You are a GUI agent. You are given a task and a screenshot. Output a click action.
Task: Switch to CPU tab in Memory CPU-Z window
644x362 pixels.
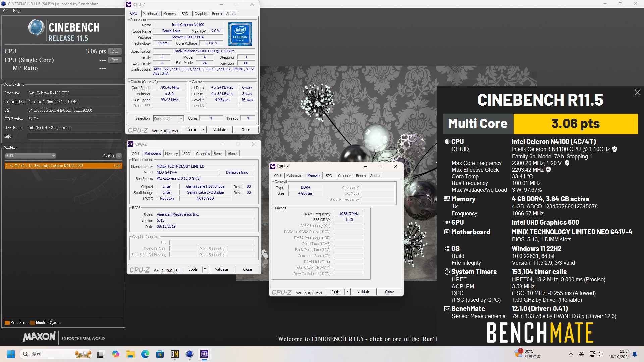(277, 176)
